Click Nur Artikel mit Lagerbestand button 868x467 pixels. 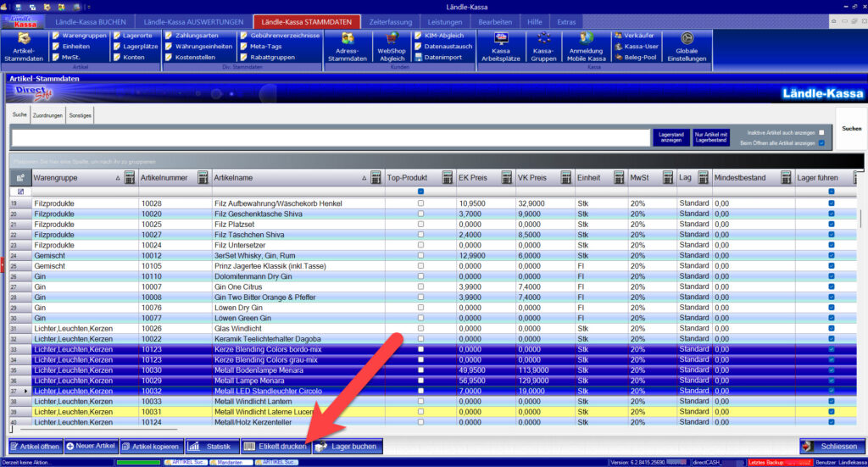[711, 137]
